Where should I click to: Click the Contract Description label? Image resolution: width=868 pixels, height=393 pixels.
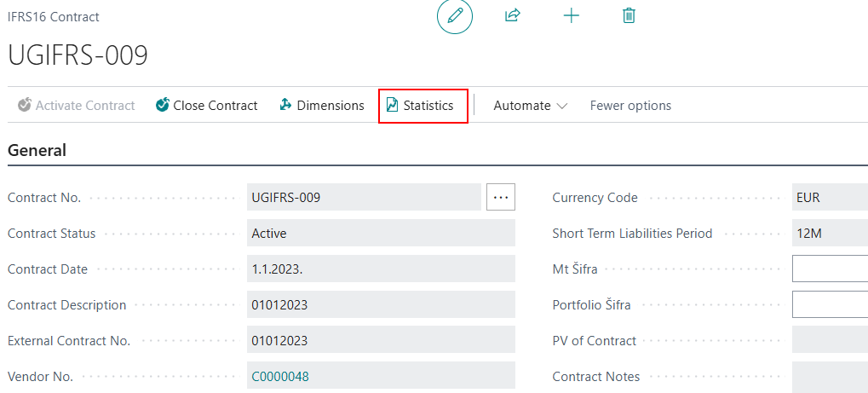click(67, 305)
